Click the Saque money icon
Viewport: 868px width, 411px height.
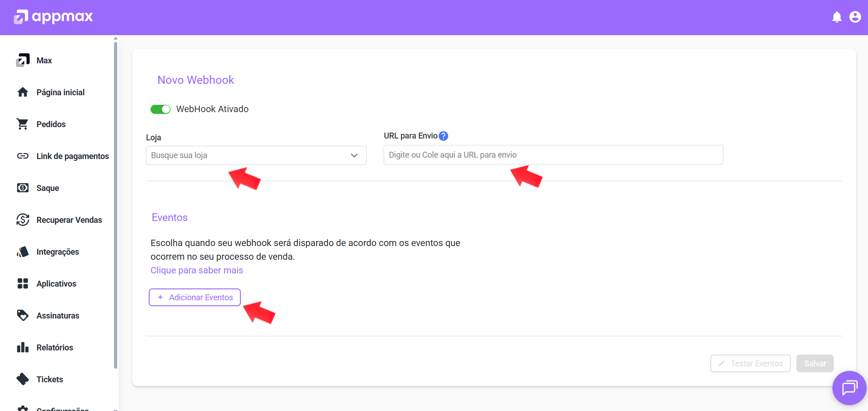[x=22, y=188]
